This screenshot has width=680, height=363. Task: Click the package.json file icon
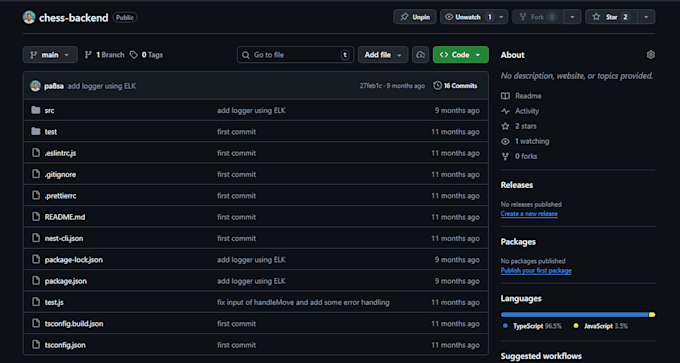tap(36, 281)
